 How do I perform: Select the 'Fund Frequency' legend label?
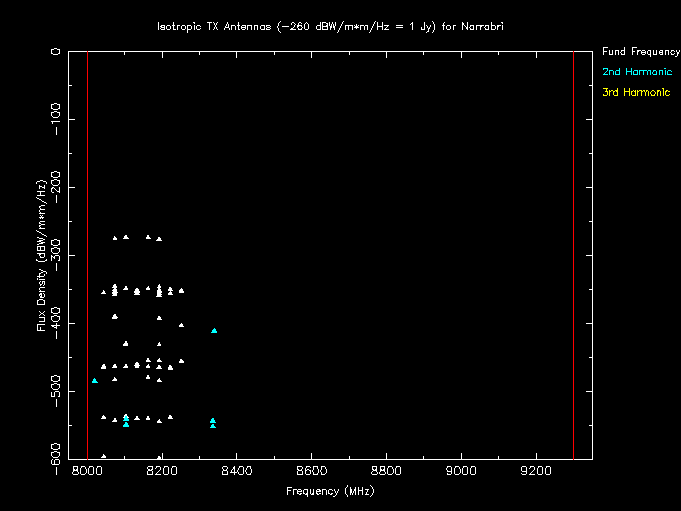point(641,52)
